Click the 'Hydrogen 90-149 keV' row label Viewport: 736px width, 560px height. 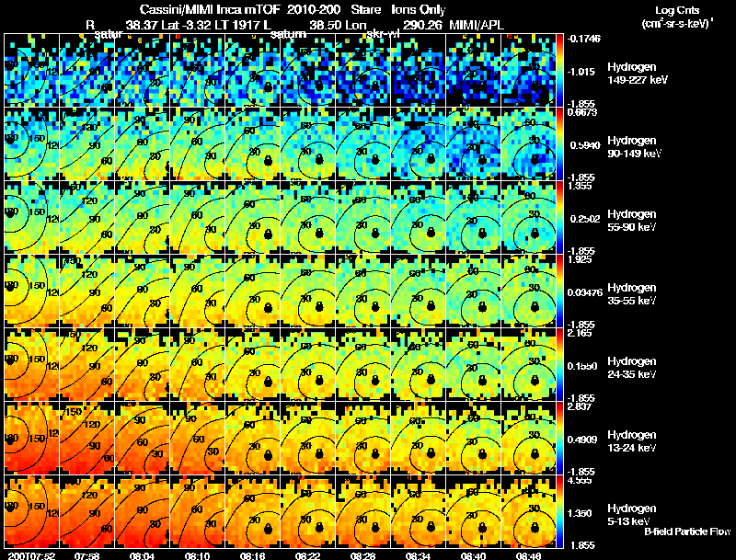(634, 147)
